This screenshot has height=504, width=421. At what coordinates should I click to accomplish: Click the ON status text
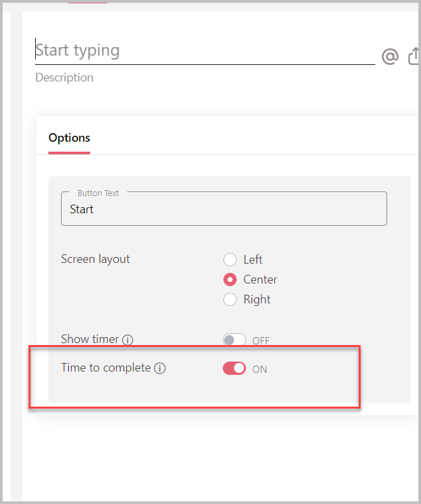[x=260, y=369]
